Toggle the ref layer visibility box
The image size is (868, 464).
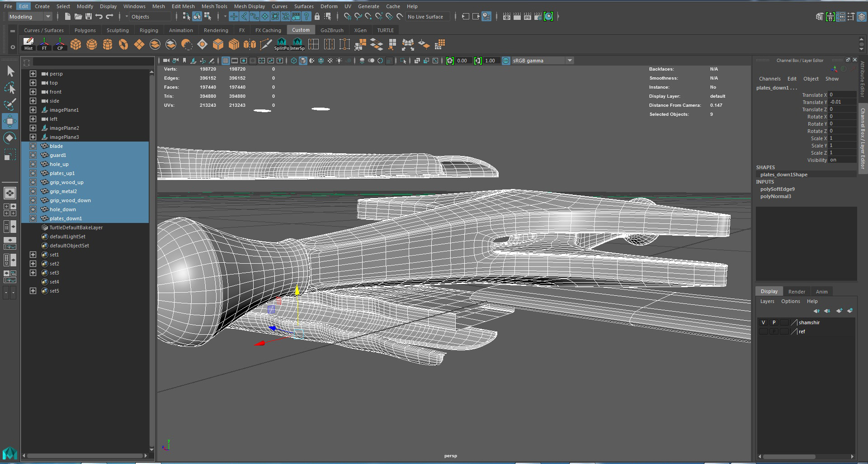[x=763, y=331]
